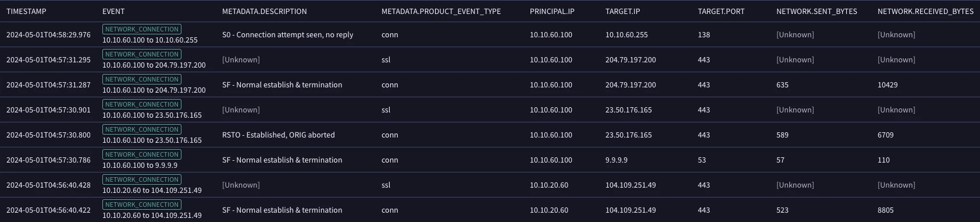Click the NETWORK.RECEIVED_BYTES column header
Viewport: 980px width, 222px height.
tap(925, 11)
